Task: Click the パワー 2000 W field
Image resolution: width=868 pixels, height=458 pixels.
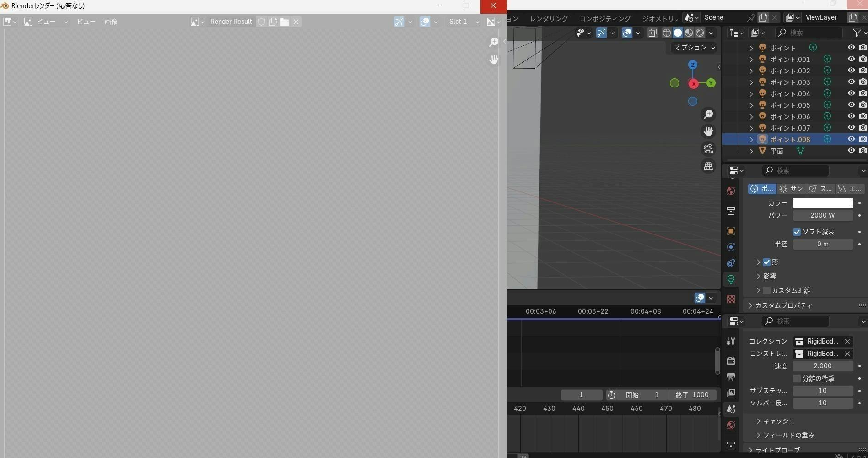Action: pyautogui.click(x=822, y=215)
